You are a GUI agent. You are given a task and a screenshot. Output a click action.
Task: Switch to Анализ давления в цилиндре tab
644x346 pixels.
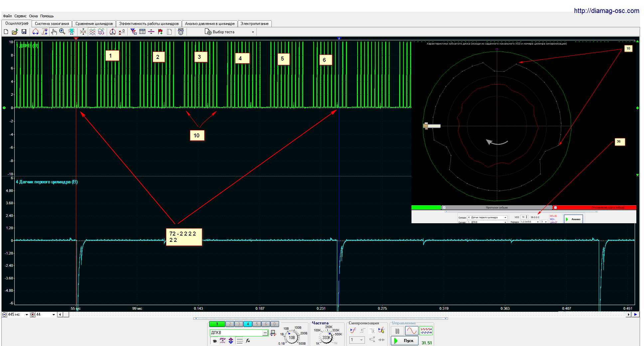pos(210,24)
